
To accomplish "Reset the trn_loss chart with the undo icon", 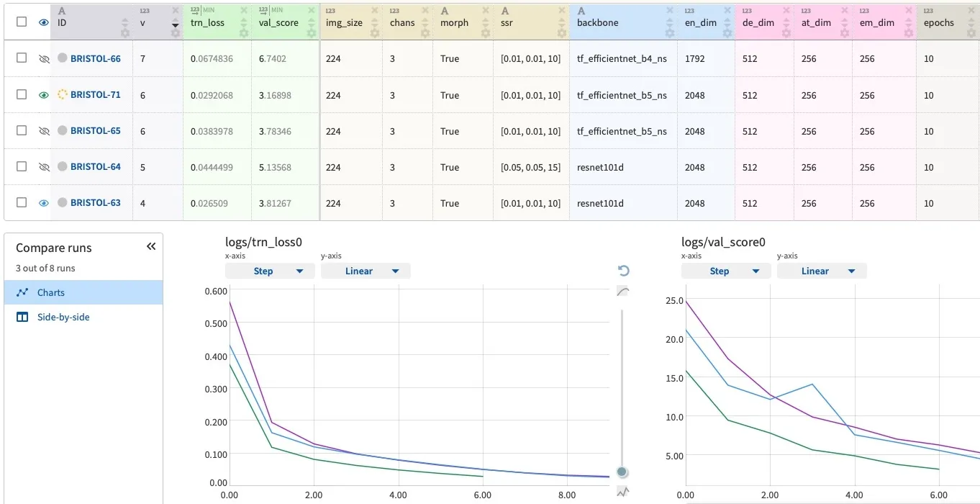I will click(624, 271).
